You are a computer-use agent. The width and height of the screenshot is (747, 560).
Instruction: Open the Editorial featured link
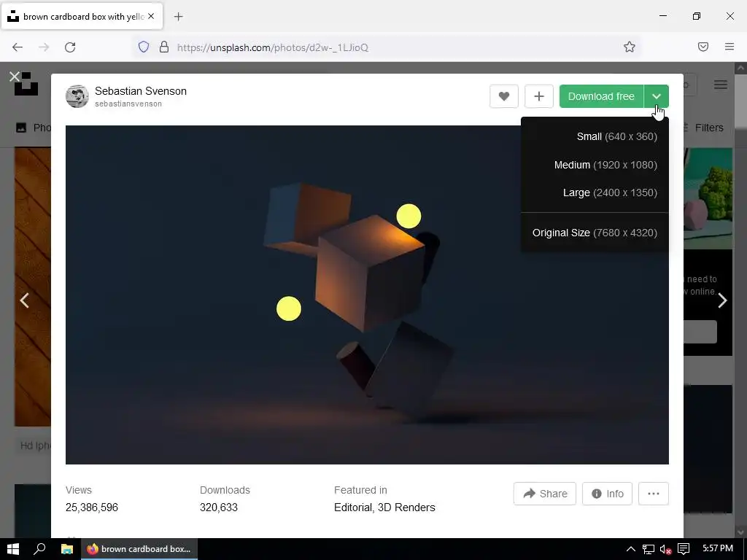pos(352,507)
